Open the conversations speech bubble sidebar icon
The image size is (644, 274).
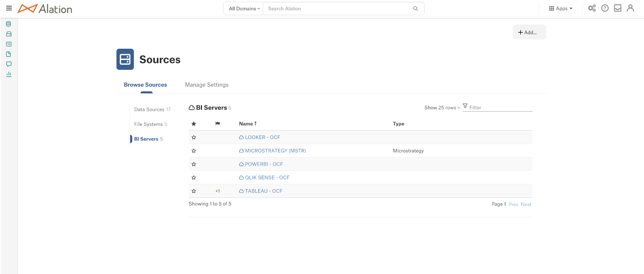coord(8,64)
